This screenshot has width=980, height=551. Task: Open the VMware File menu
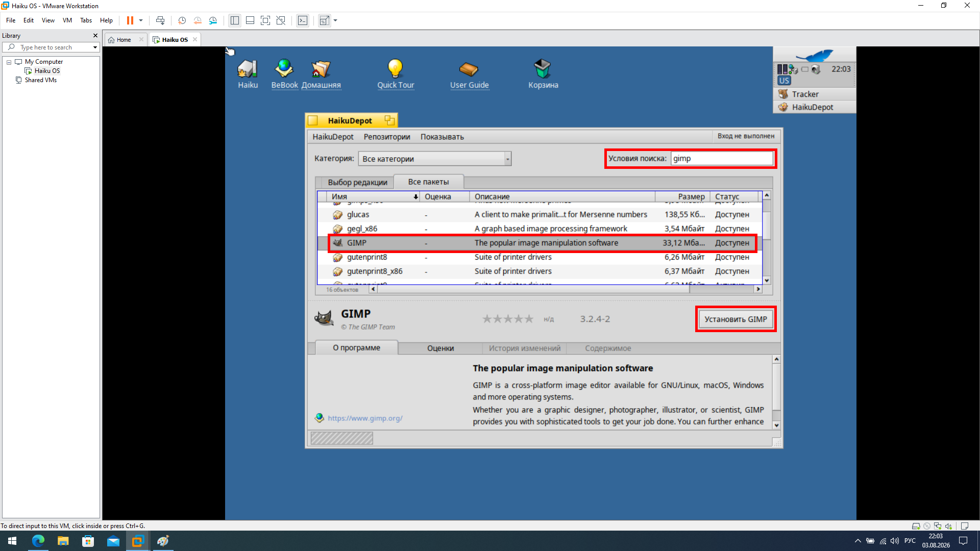coord(11,20)
